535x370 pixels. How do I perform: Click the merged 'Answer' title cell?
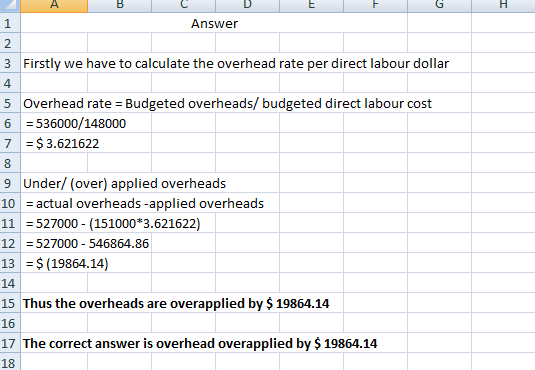[x=214, y=23]
